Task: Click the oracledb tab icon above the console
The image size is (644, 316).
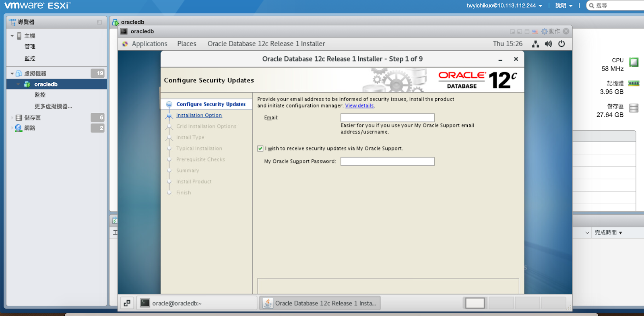Action: [x=116, y=23]
